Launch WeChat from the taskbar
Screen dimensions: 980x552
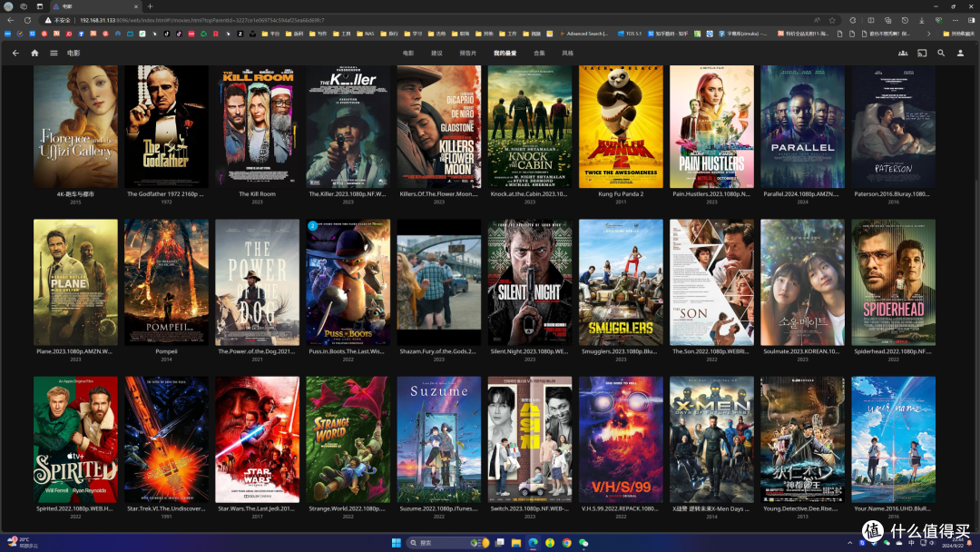pyautogui.click(x=583, y=543)
